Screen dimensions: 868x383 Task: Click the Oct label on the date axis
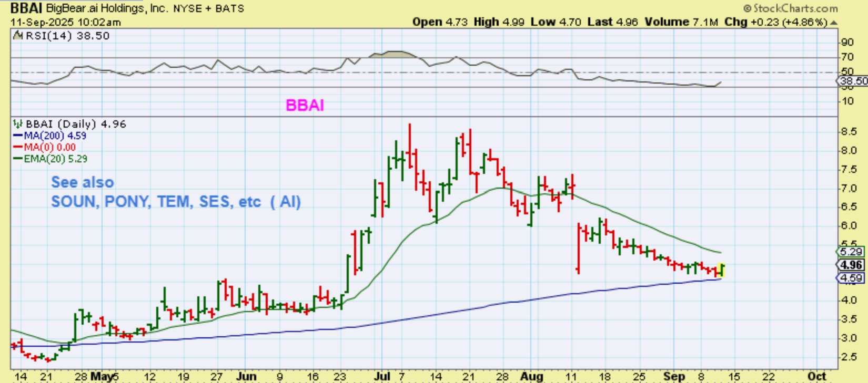[x=816, y=377]
